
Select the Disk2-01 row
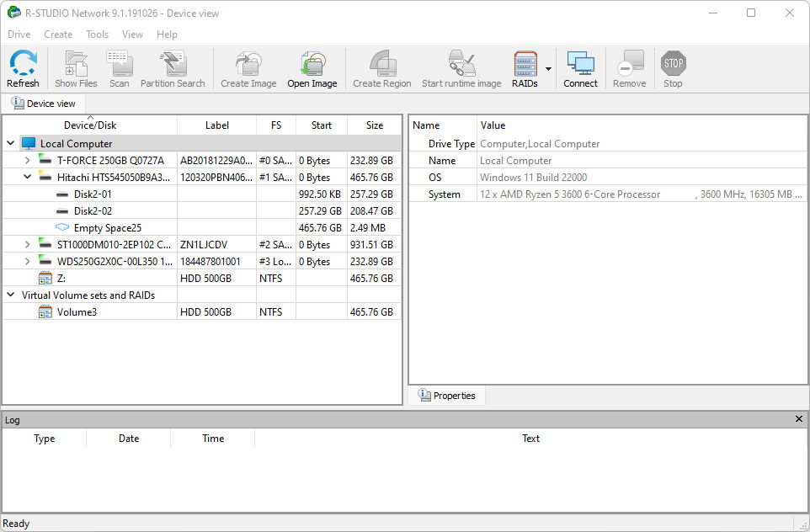(201, 194)
